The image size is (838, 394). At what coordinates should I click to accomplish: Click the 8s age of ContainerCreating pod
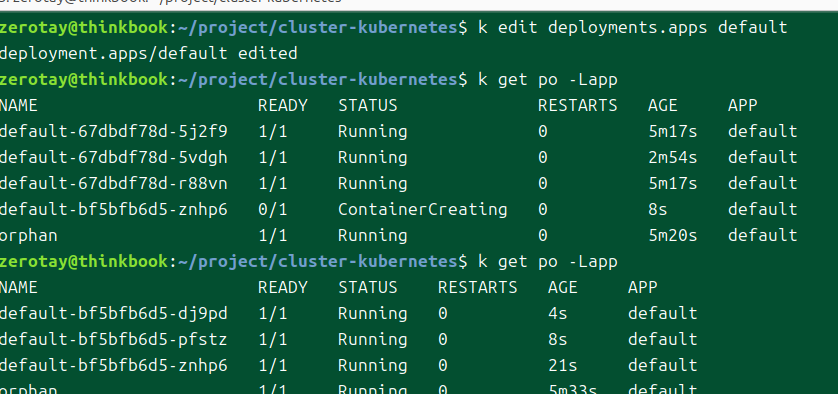click(x=658, y=210)
